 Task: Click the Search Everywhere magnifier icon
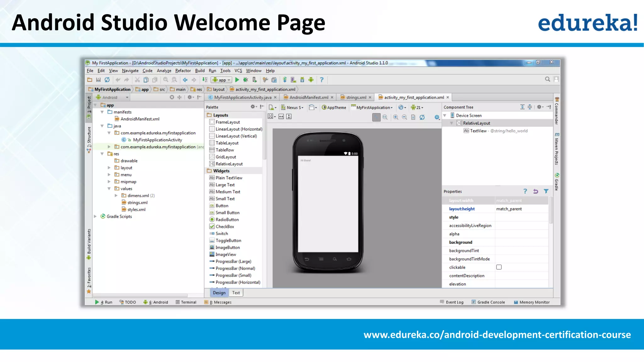pos(547,79)
